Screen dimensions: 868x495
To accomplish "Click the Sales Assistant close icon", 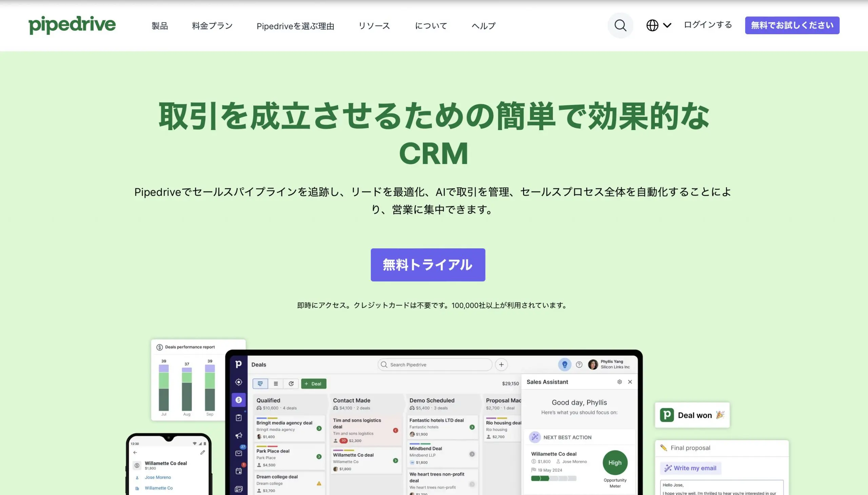I will click(x=630, y=382).
